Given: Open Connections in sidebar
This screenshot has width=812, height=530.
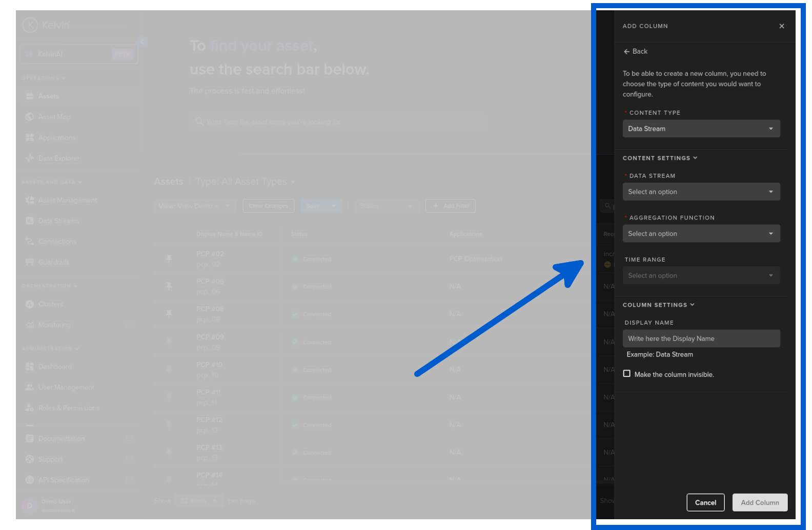Looking at the screenshot, I should [57, 242].
